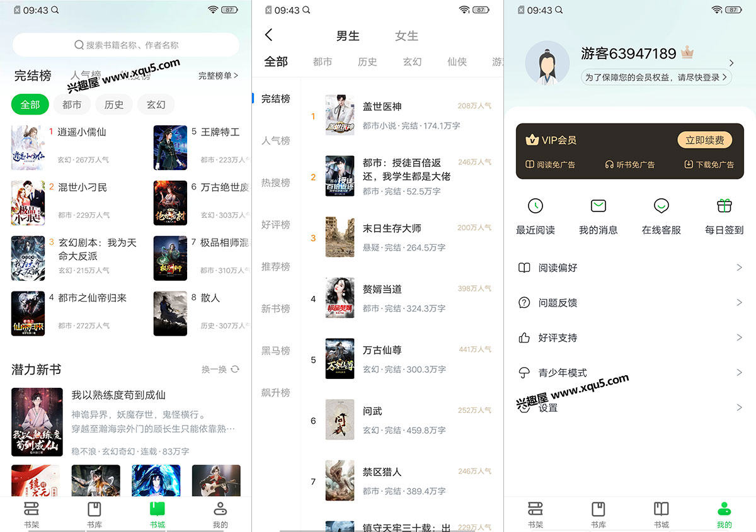
Task: Tap the 青少年模式 umbrella icon
Action: point(524,373)
